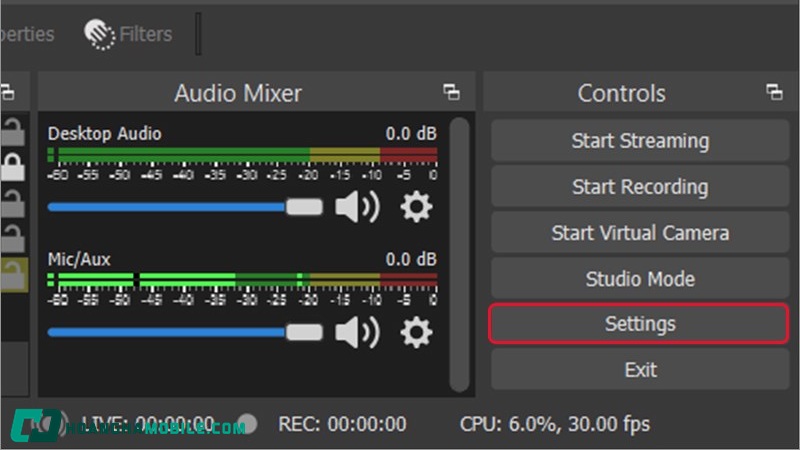Click CPU: 6.0%, 30.00 fps status
This screenshot has width=800, height=450.
[x=555, y=424]
